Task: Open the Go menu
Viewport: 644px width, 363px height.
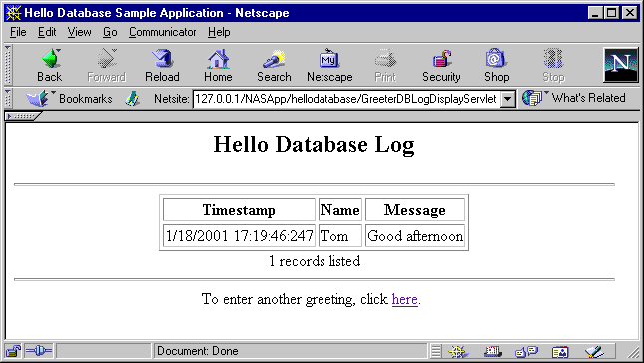Action: [x=110, y=32]
